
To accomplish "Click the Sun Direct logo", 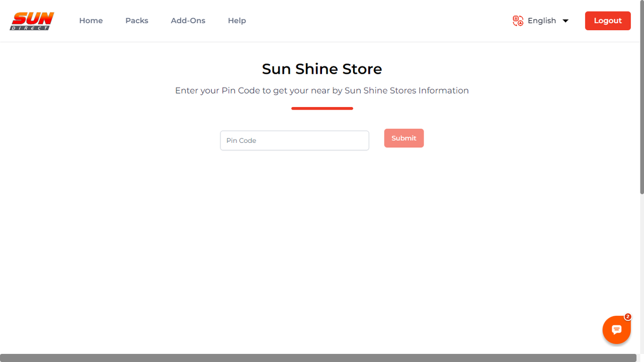I will pos(32,21).
